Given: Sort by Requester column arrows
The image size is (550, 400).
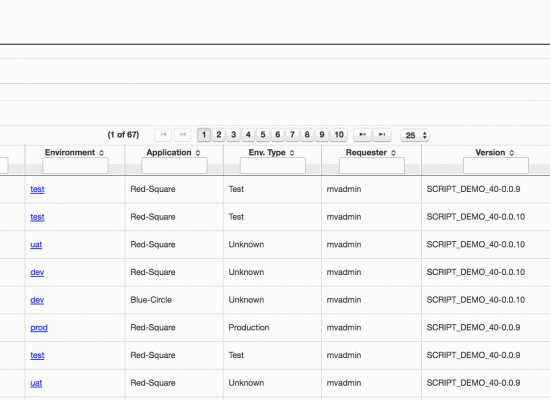Looking at the screenshot, I should [x=393, y=153].
